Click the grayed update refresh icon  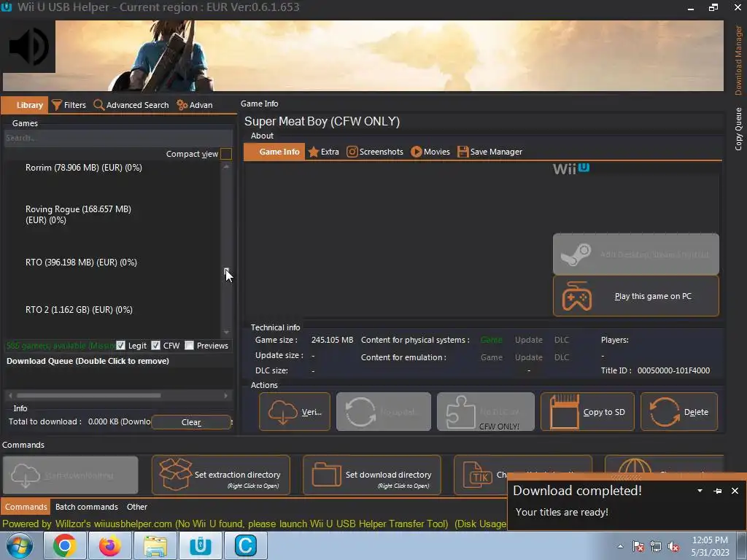(x=360, y=412)
